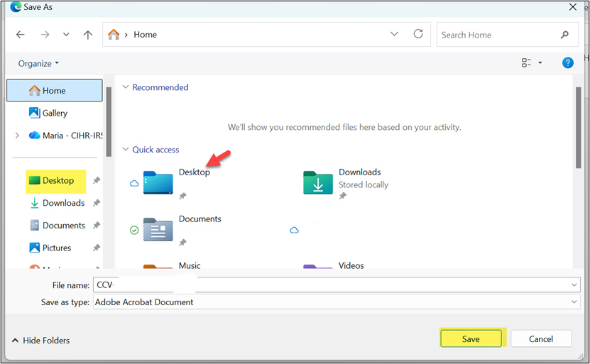Open the Documents folder in Quick access
590x364 pixels.
pyautogui.click(x=158, y=228)
